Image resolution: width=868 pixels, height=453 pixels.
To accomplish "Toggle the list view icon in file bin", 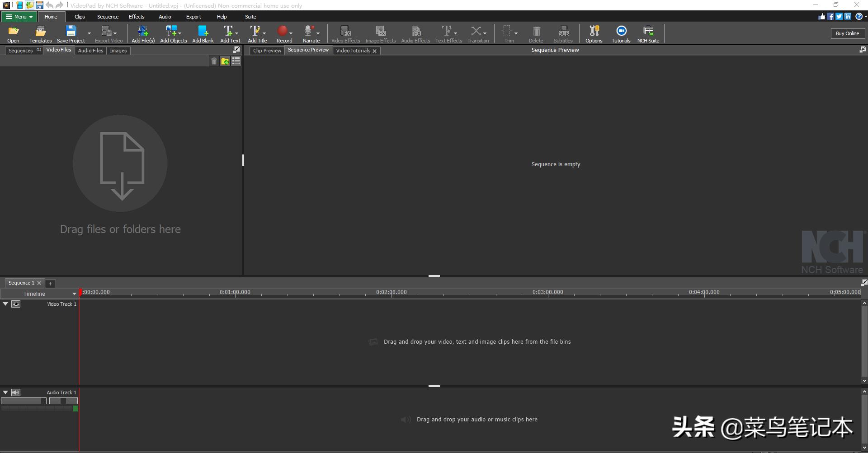I will click(x=236, y=61).
